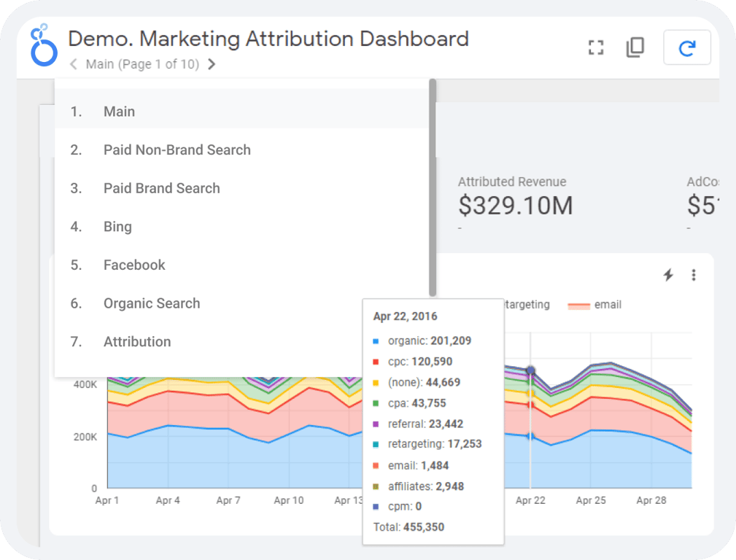The image size is (736, 560).
Task: Click the organic: 201,209 tooltip row
Action: coord(422,341)
